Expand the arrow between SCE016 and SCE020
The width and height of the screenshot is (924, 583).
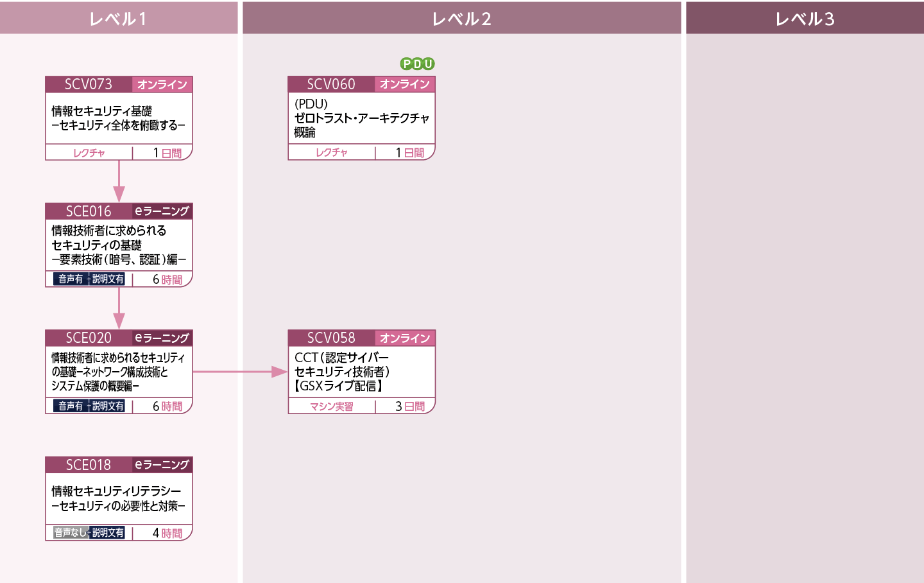118,307
